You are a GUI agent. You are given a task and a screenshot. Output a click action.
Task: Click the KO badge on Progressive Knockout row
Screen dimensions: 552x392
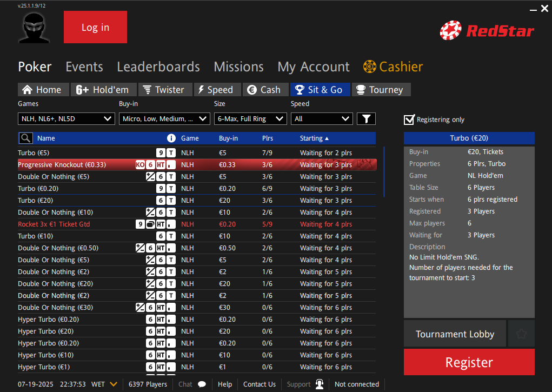click(140, 164)
